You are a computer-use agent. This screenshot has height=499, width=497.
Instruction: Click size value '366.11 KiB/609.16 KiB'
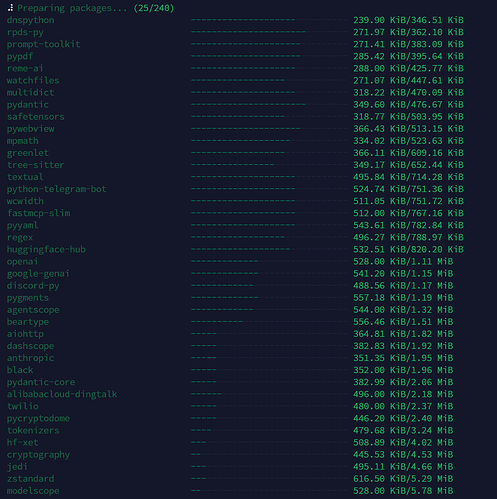[x=408, y=153]
